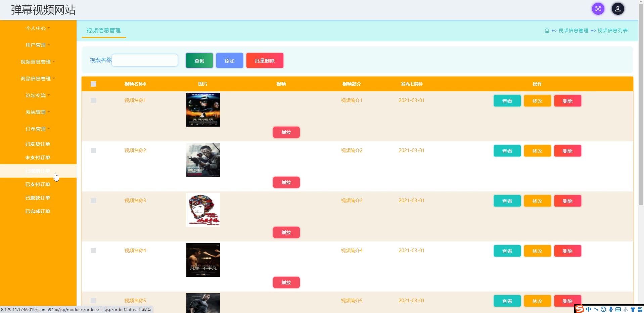Click 查看 for 视频名称2 row

click(507, 151)
